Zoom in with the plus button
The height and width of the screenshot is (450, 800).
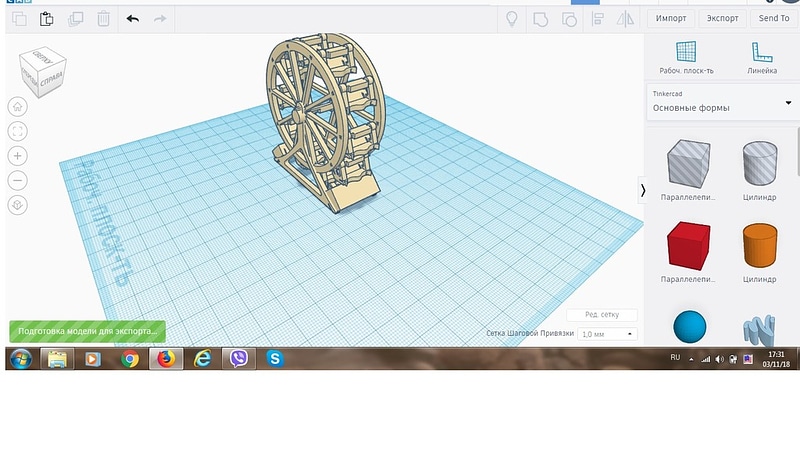coord(17,156)
